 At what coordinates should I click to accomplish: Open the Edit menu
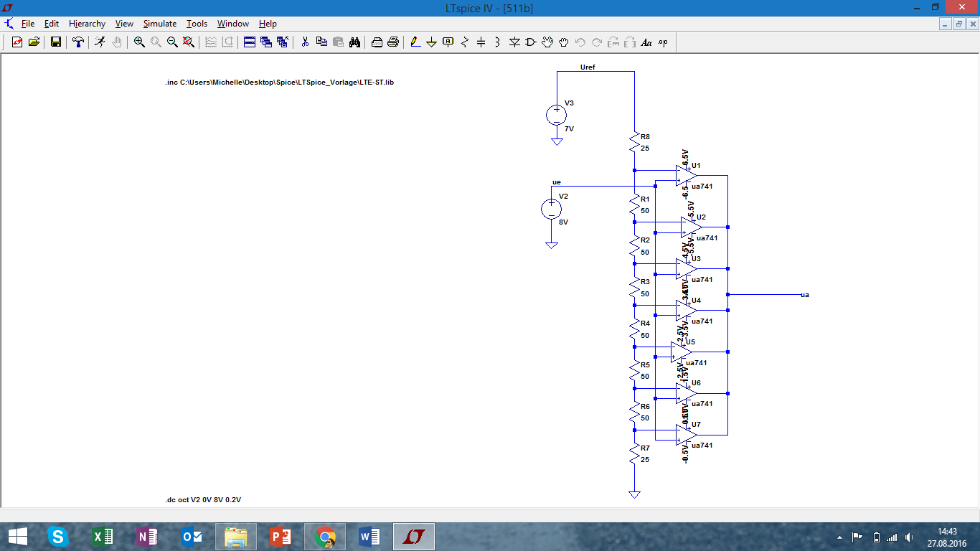(x=52, y=24)
